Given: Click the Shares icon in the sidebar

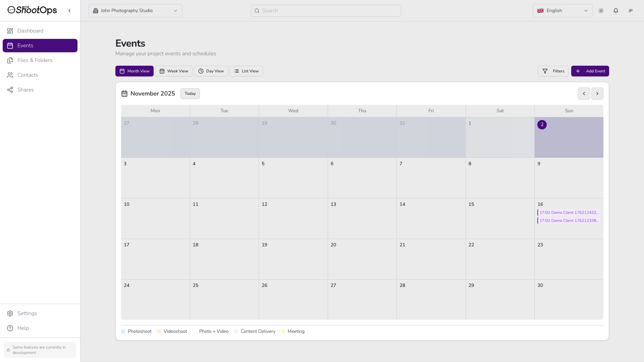Looking at the screenshot, I should [10, 90].
